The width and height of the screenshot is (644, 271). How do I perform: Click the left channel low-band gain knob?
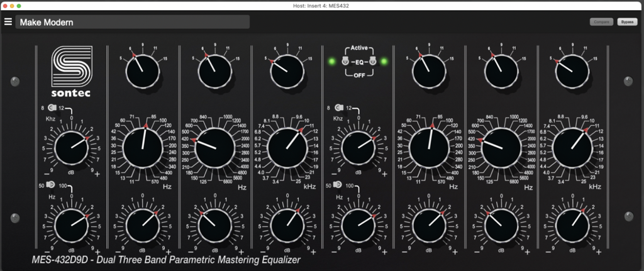pyautogui.click(x=143, y=226)
